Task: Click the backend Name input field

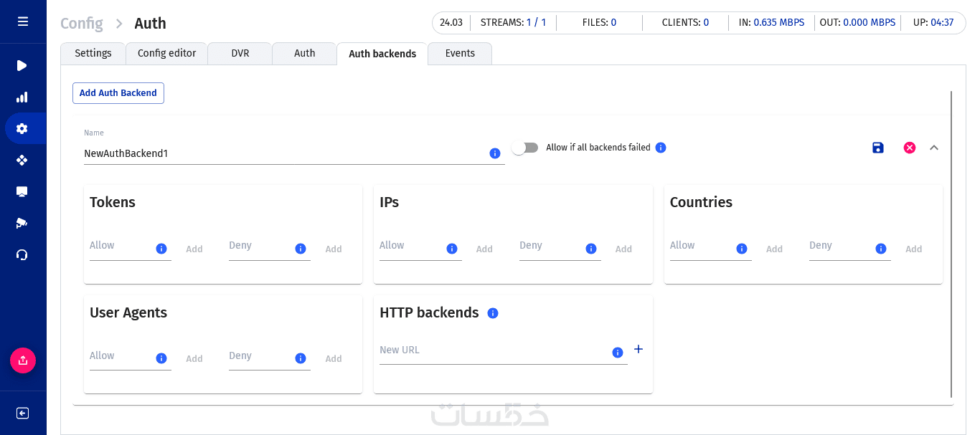Action: (284, 153)
